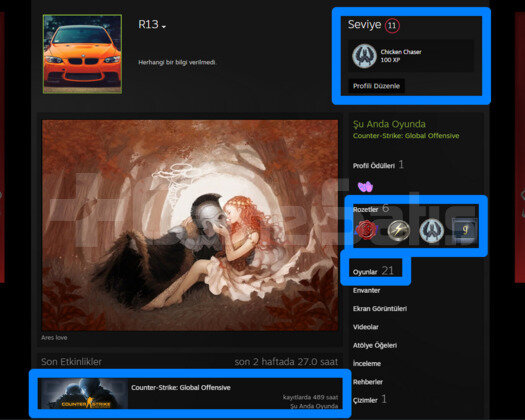525x420 pixels.
Task: Open the Counter-Strike: Global Offensive in-game link
Action: coord(406,136)
